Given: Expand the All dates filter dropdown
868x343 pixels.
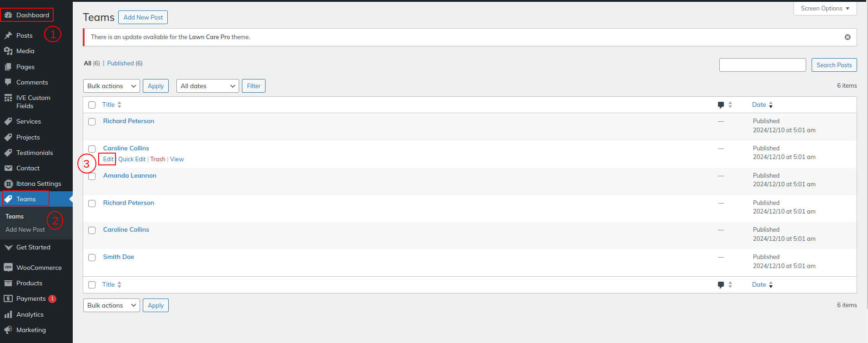Looking at the screenshot, I should [207, 86].
